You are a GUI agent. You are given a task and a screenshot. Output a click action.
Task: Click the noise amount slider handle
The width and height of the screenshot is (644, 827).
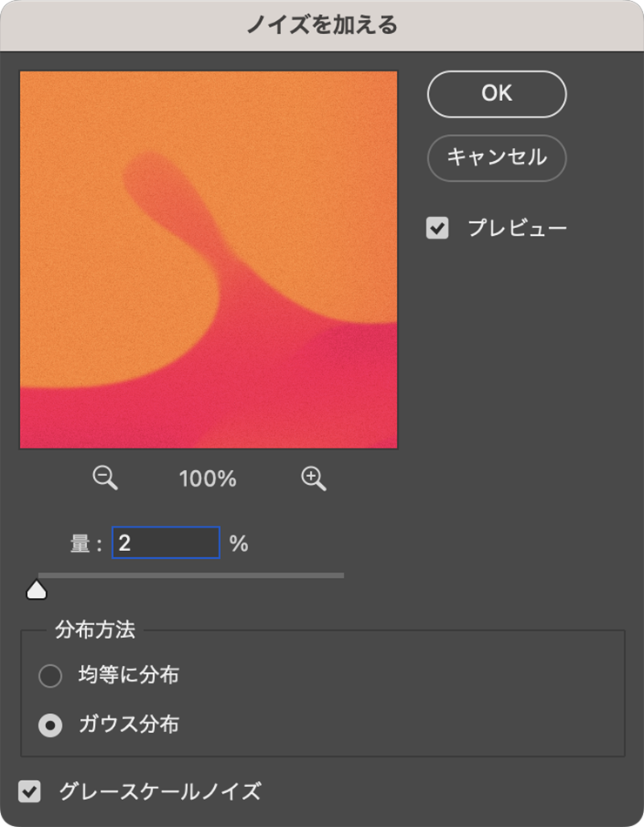click(37, 590)
